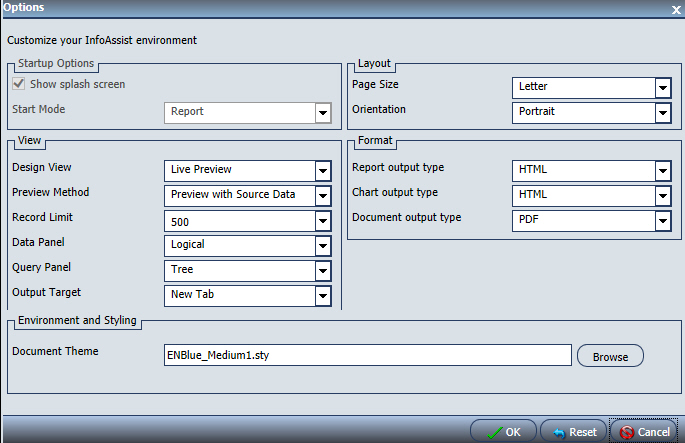Expand the Page Size dropdown arrow
685x443 pixels.
pos(663,88)
